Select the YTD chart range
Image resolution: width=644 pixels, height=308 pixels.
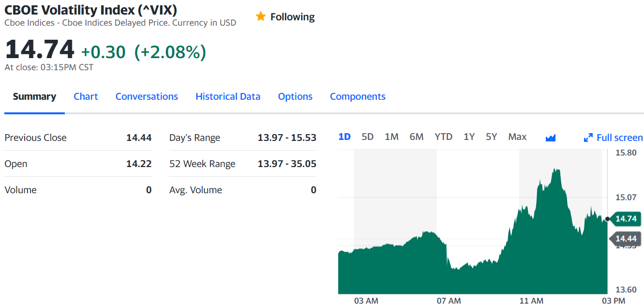tap(444, 137)
